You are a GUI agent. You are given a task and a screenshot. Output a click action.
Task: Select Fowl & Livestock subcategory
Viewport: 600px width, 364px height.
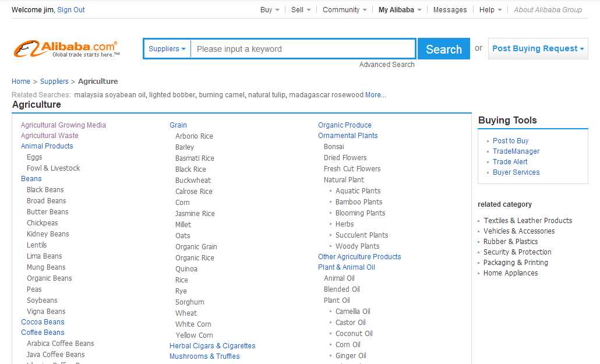coord(53,168)
